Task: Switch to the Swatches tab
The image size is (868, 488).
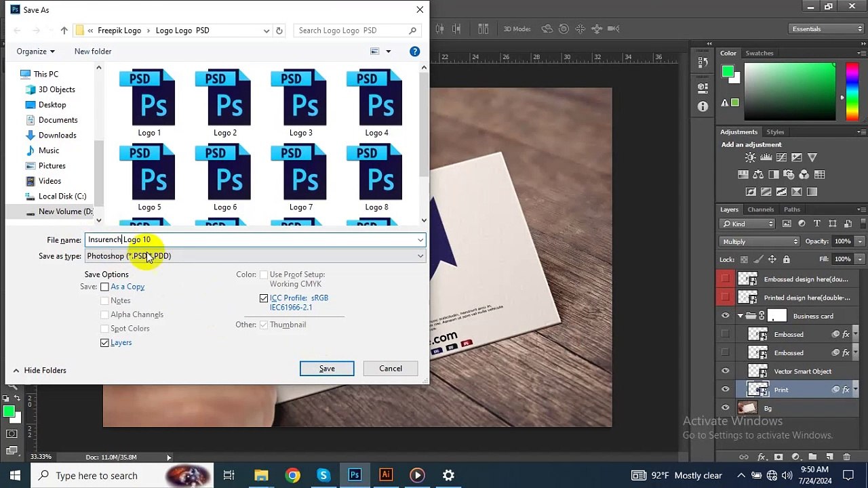Action: [x=759, y=53]
